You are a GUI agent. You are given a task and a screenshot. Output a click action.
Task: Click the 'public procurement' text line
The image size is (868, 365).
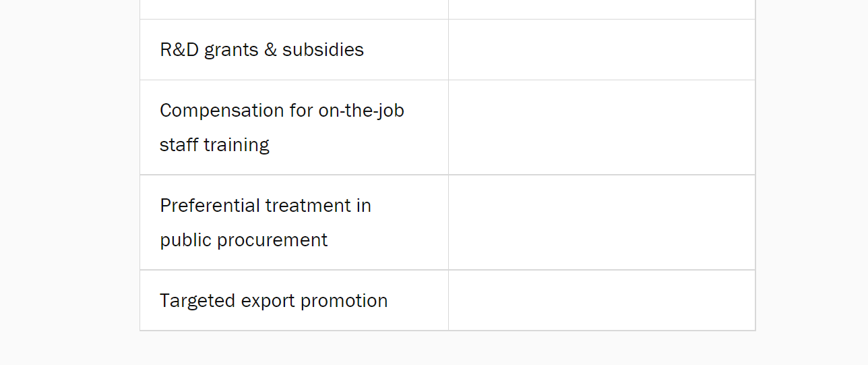pos(243,240)
